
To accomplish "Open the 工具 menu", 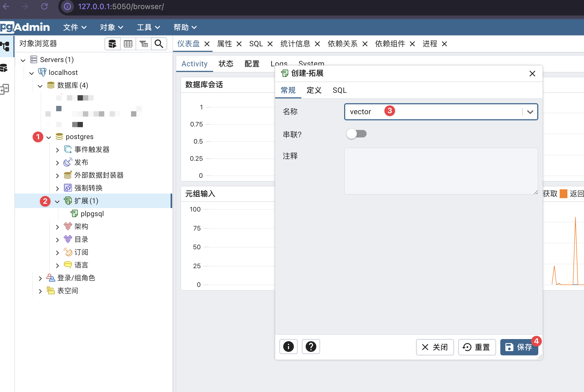I will click(148, 27).
